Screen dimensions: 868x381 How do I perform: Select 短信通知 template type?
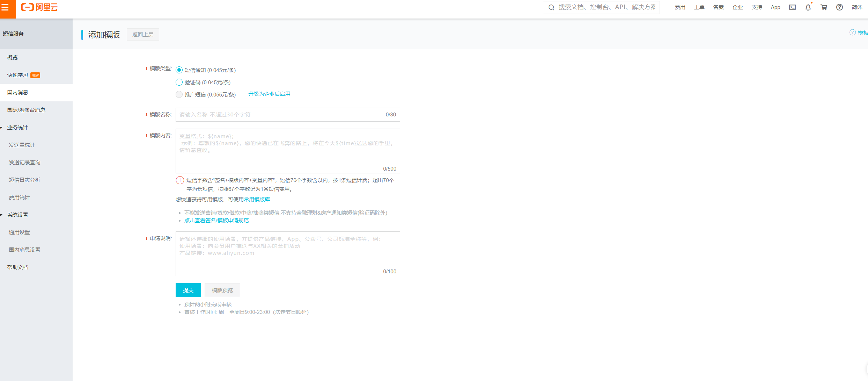(179, 70)
